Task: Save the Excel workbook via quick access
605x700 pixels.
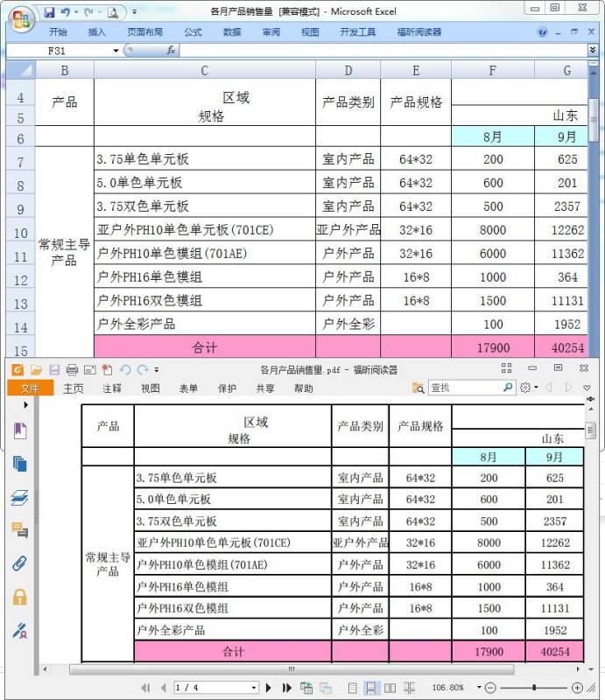Action: 49,12
